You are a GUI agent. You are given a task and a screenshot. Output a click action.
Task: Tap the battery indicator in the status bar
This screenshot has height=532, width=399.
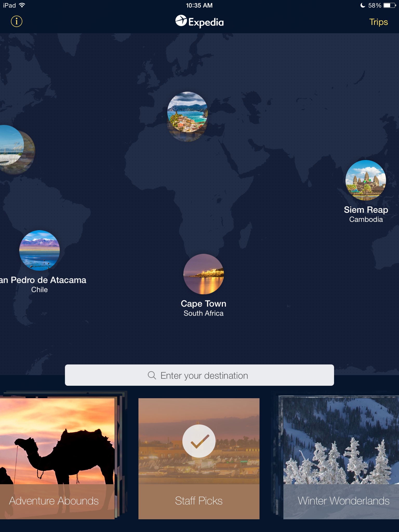(x=390, y=5)
